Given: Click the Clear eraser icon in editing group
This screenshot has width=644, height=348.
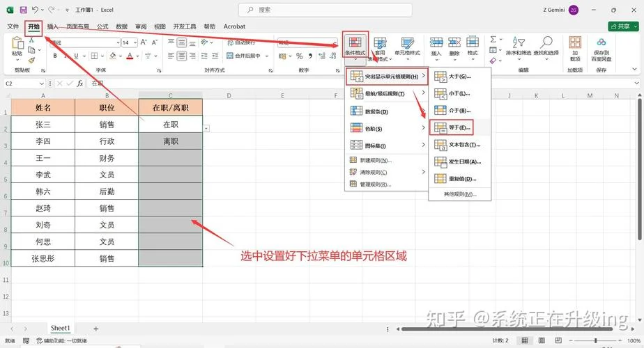Looking at the screenshot, I should point(493,61).
